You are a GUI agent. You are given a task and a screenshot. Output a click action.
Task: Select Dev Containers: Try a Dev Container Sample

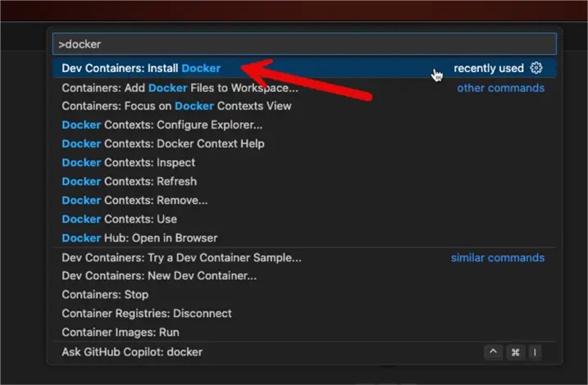click(304, 257)
